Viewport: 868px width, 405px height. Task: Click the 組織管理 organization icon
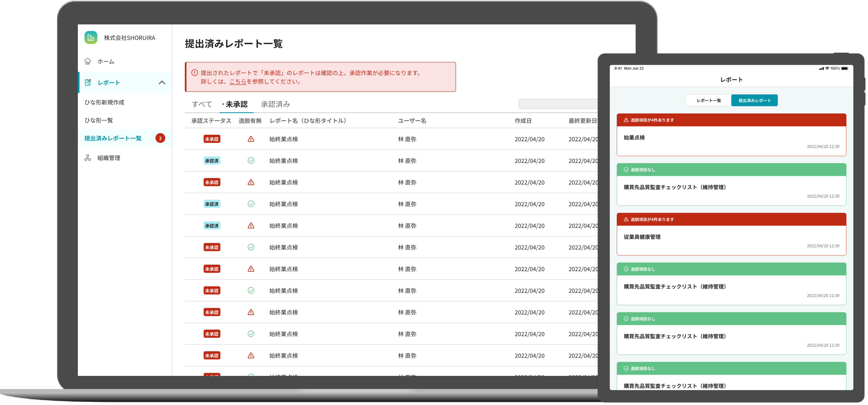point(88,157)
